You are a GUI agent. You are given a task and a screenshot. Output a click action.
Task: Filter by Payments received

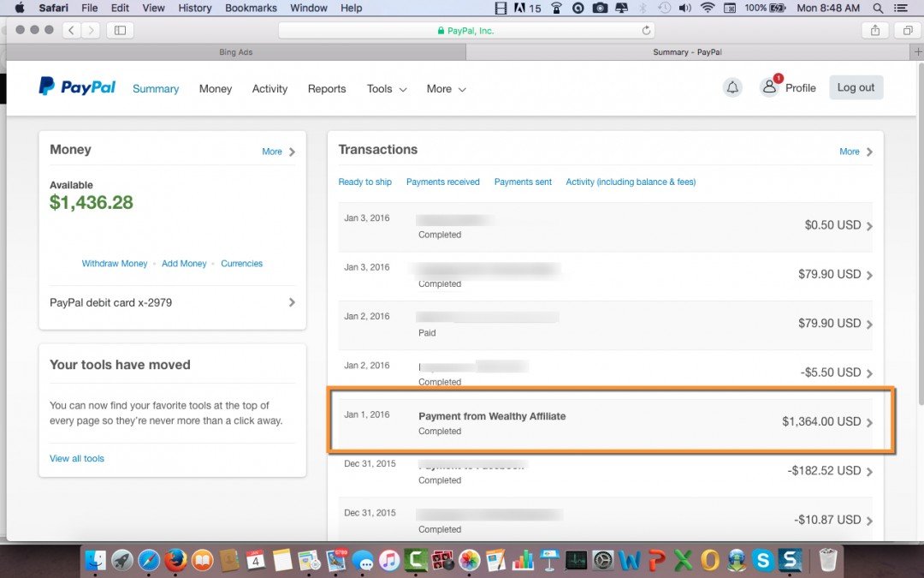(x=442, y=182)
